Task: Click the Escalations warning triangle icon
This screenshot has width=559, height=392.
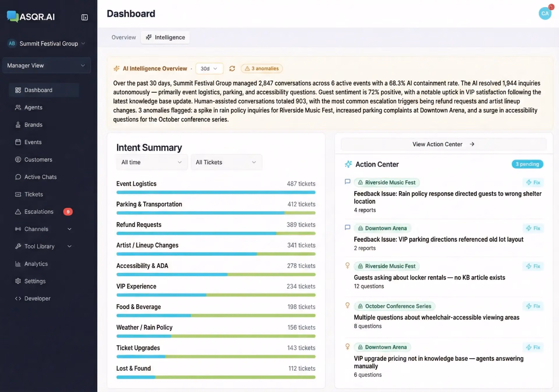Action: coord(18,212)
